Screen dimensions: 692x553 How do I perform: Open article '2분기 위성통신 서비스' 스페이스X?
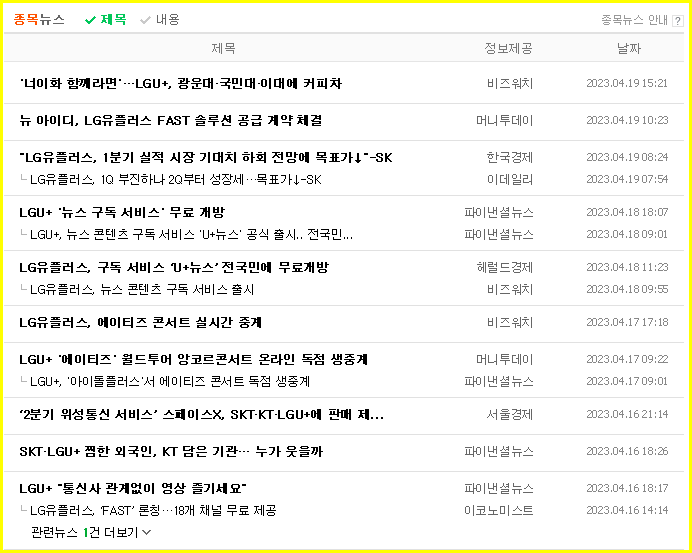point(202,415)
